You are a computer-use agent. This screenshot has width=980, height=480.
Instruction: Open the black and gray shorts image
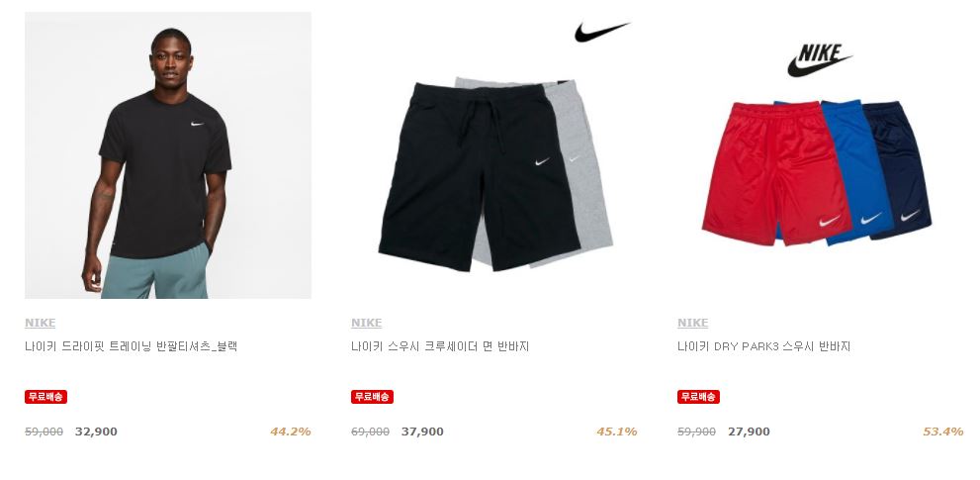(493, 155)
